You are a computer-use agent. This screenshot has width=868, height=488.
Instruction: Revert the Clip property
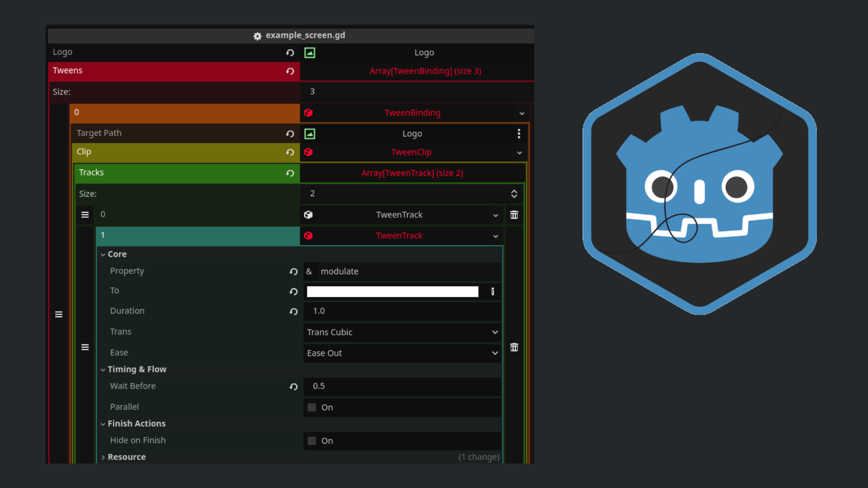pyautogui.click(x=290, y=153)
